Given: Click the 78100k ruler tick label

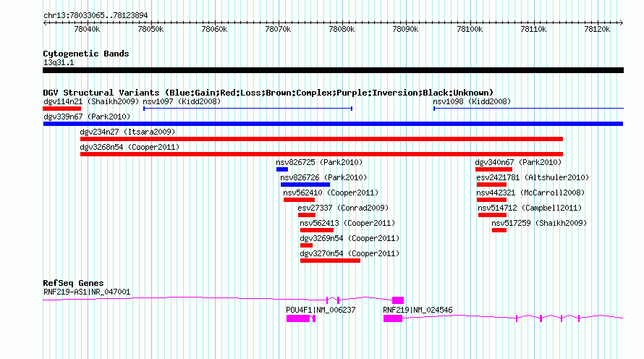Looking at the screenshot, I should coord(470,29).
